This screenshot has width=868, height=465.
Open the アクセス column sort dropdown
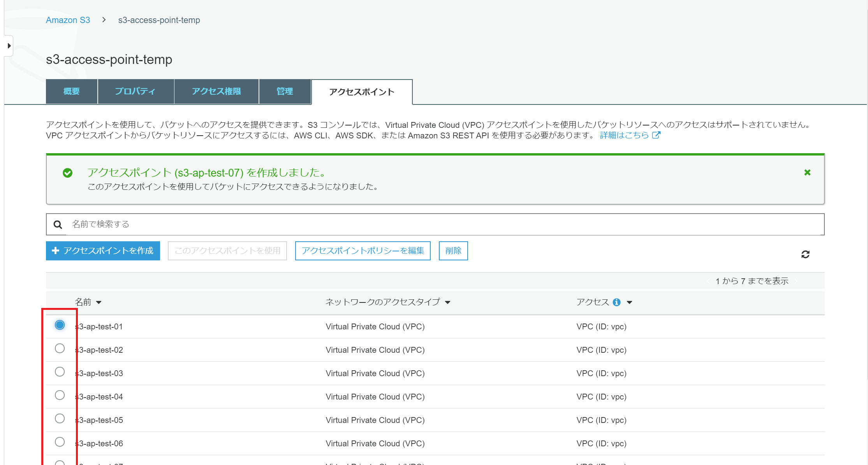(x=630, y=302)
